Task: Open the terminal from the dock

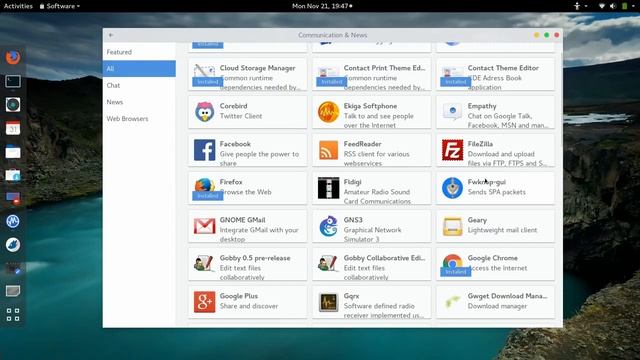Action: tap(13, 81)
